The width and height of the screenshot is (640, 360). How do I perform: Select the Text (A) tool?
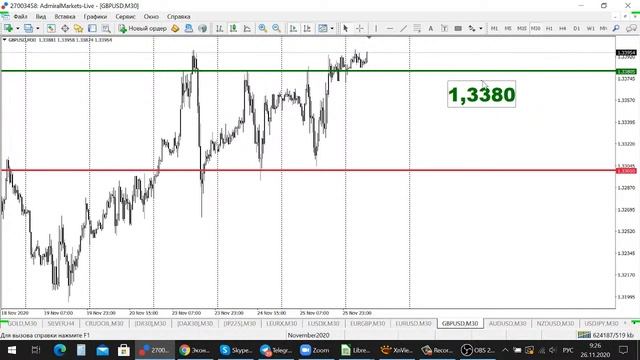point(430,28)
